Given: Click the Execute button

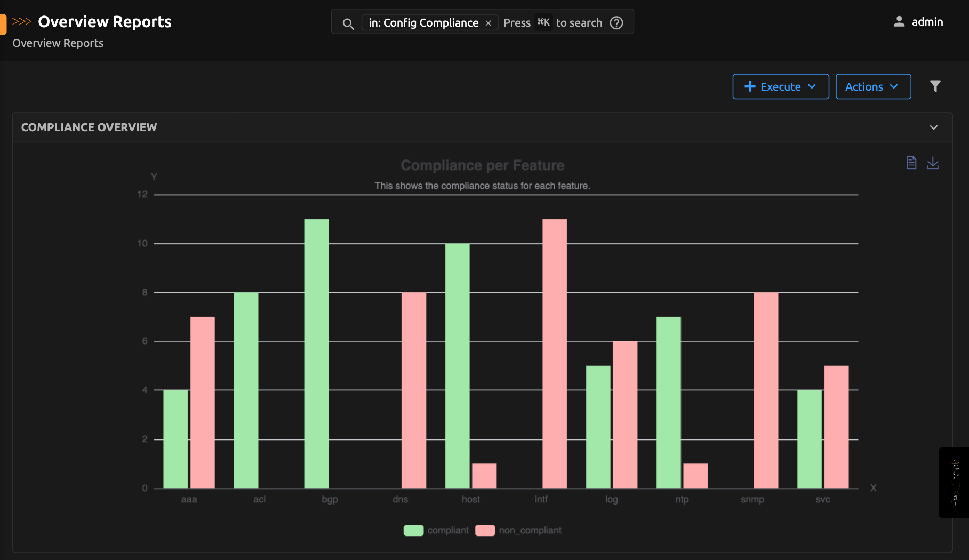Looking at the screenshot, I should click(x=780, y=86).
